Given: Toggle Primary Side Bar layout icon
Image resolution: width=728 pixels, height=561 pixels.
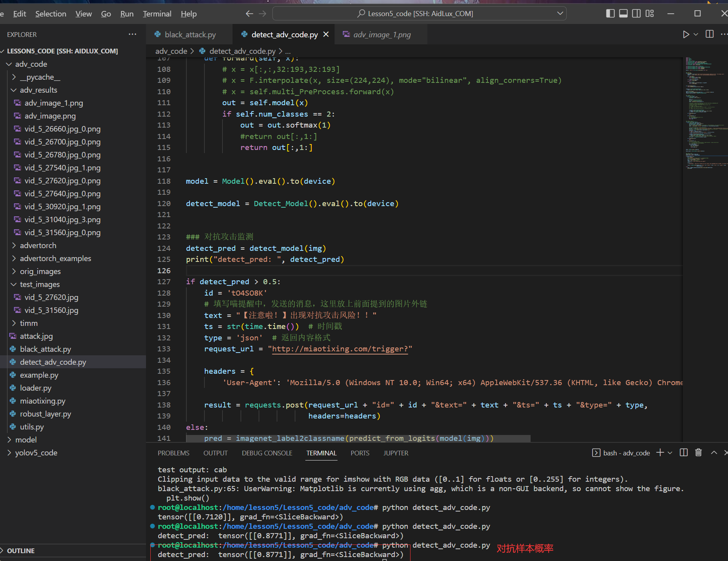Looking at the screenshot, I should click(610, 14).
